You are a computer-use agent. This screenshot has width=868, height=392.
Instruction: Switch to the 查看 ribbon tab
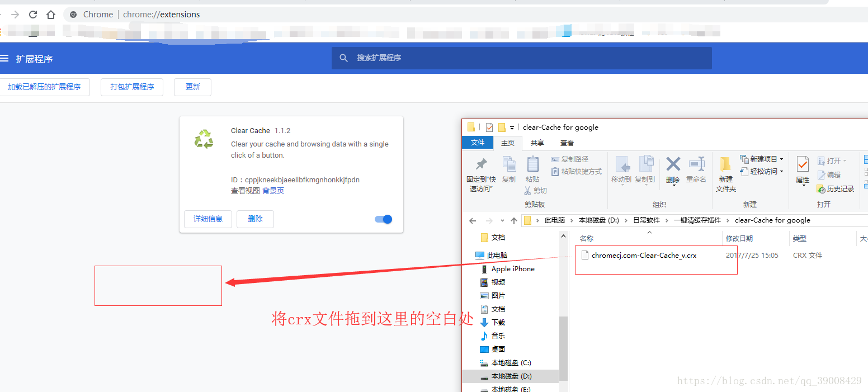click(x=567, y=143)
